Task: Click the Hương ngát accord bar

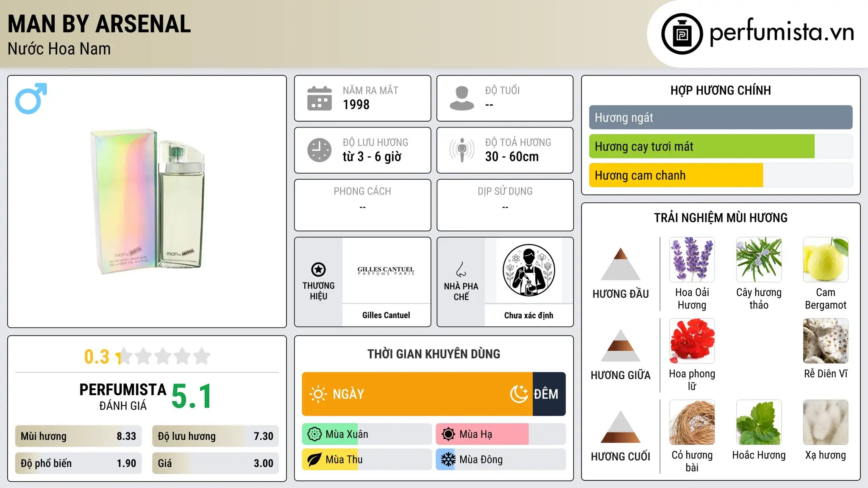Action: [x=721, y=117]
